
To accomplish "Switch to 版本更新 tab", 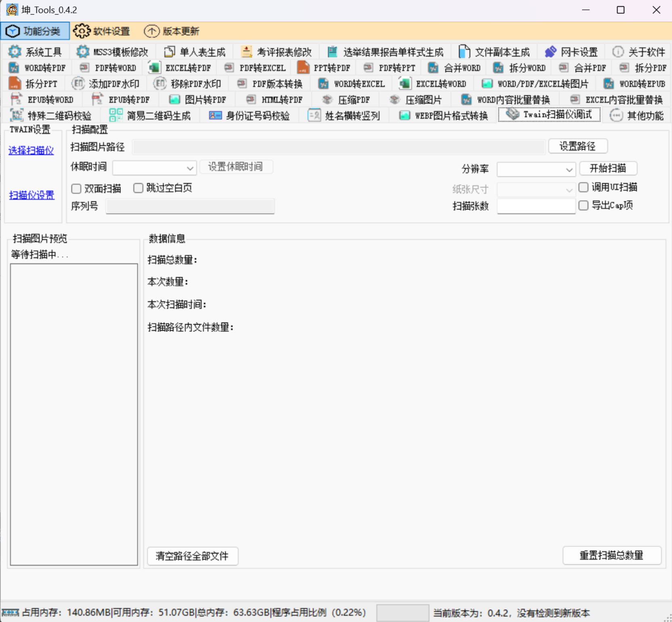I will [x=172, y=31].
